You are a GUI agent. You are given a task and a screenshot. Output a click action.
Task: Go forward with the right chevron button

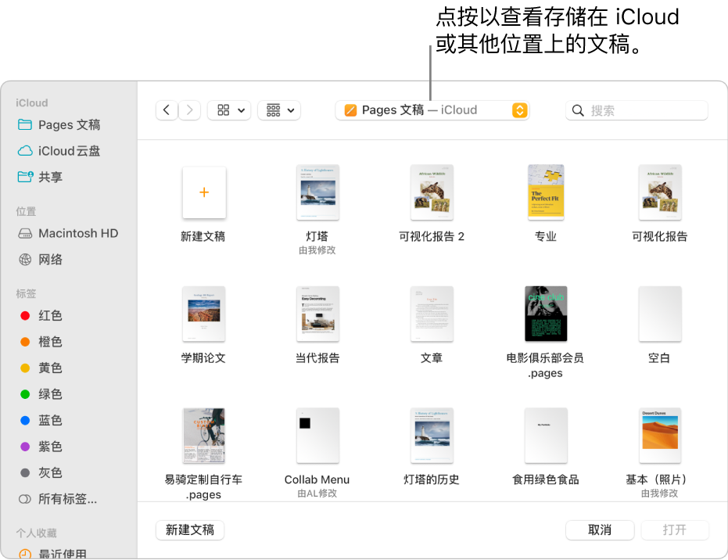[189, 110]
